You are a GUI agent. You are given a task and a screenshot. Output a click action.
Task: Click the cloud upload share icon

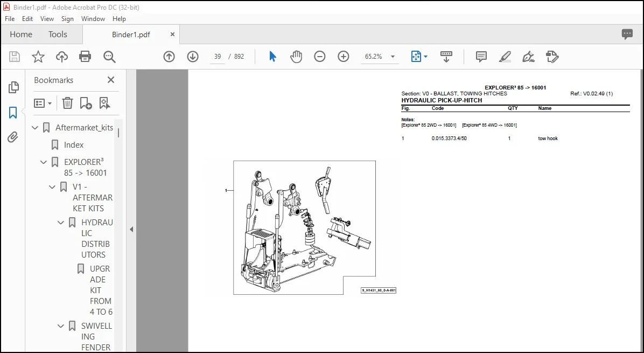[x=61, y=57]
